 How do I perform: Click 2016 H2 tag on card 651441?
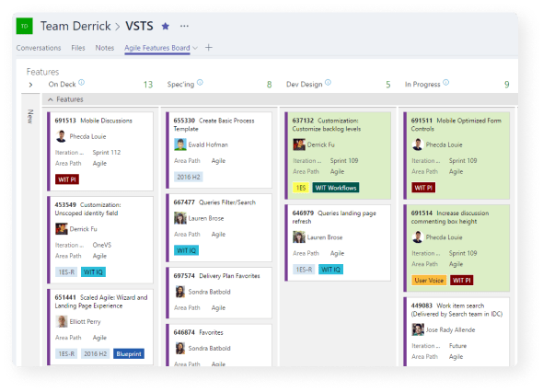95,354
